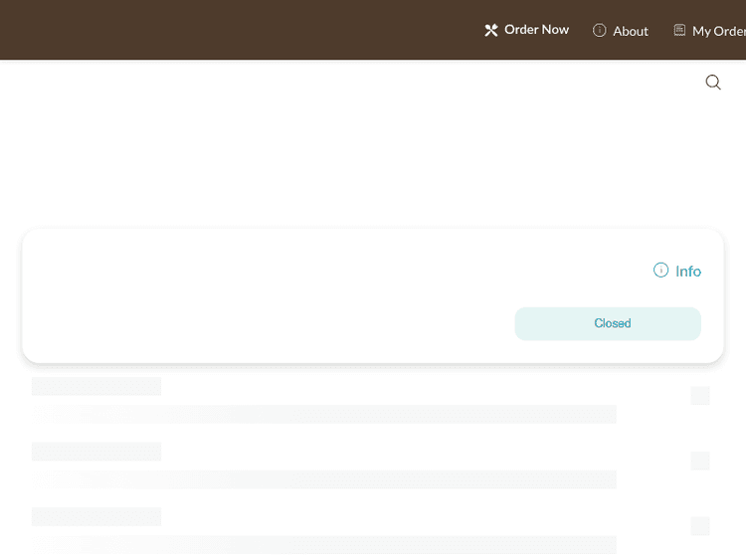Select the second long loading description bar
The width and height of the screenshot is (746, 560).
pyautogui.click(x=324, y=479)
